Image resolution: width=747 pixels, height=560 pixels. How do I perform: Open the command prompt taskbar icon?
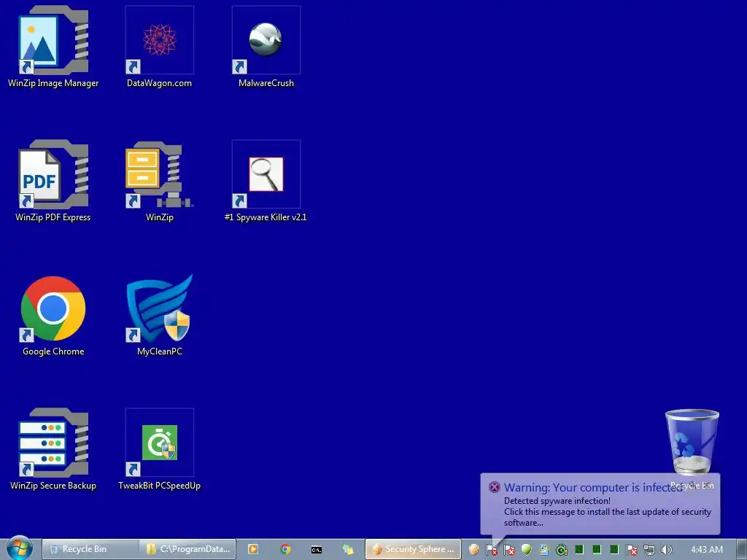(x=317, y=550)
